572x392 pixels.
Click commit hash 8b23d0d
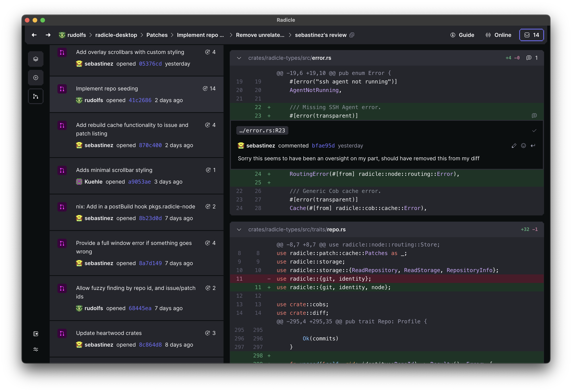pyautogui.click(x=150, y=218)
